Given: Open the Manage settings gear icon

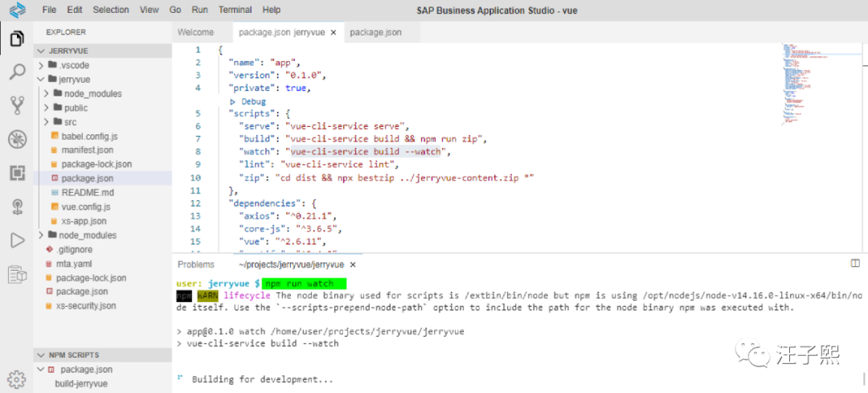Looking at the screenshot, I should 17,379.
